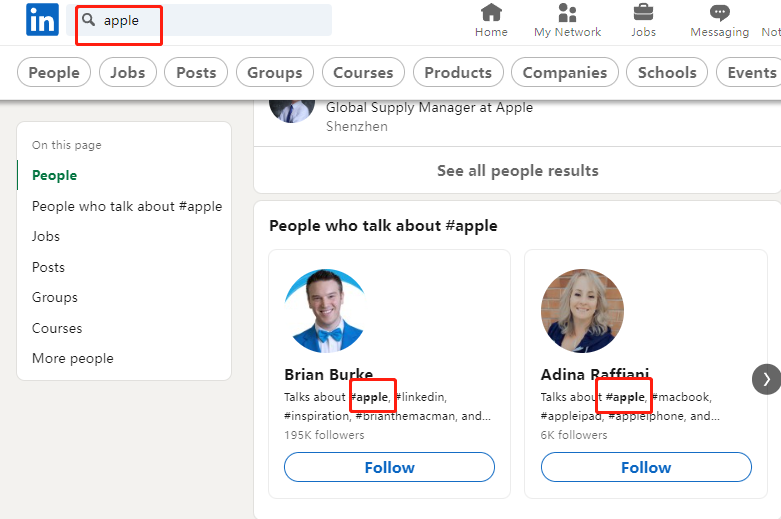The image size is (781, 519).
Task: Open Adina Raffiani's name link
Action: (595, 374)
